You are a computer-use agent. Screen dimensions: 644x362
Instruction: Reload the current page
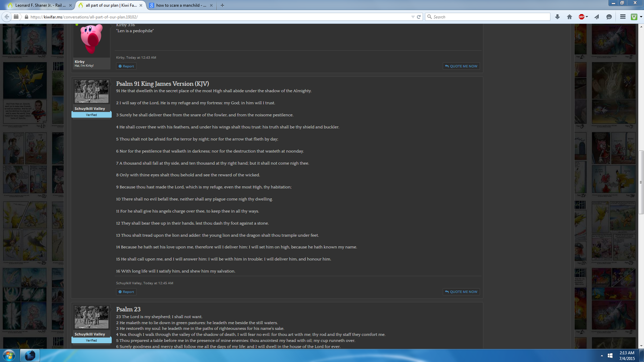419,17
